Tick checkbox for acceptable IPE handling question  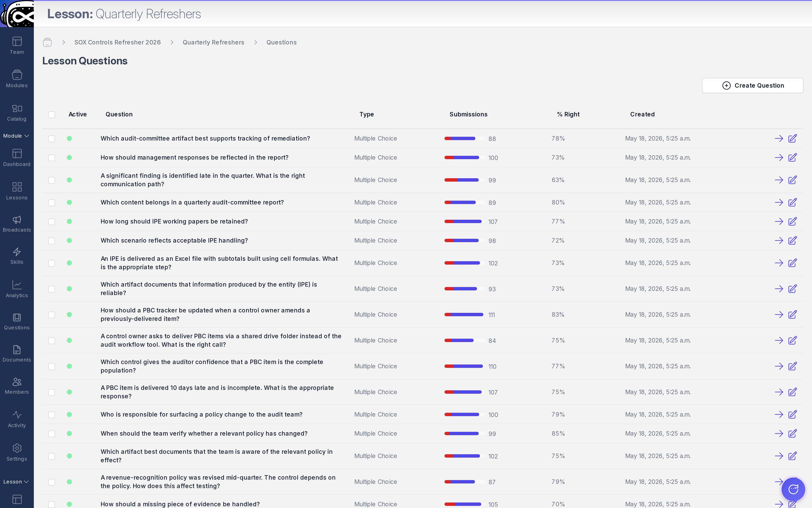tap(51, 241)
